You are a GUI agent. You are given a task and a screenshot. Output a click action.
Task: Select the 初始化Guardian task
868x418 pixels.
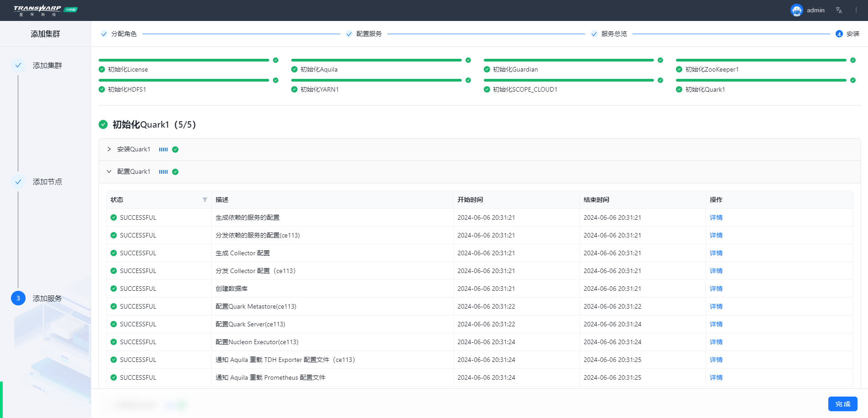515,69
